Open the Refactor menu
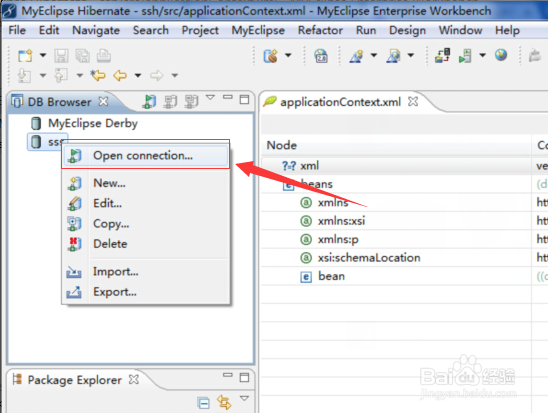 (x=320, y=30)
